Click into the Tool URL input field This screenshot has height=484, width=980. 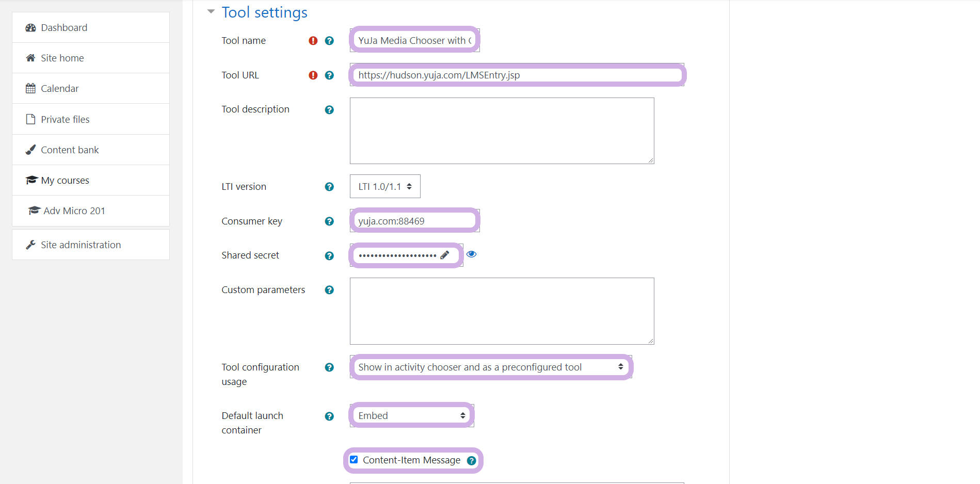pyautogui.click(x=516, y=75)
